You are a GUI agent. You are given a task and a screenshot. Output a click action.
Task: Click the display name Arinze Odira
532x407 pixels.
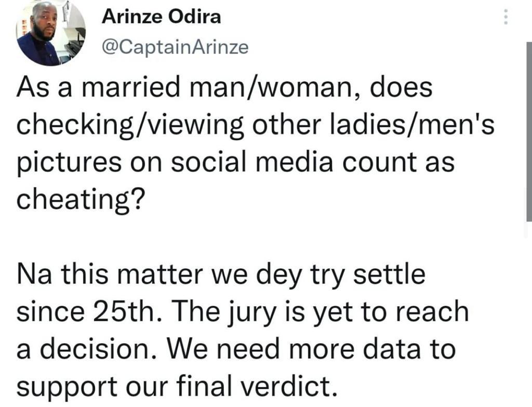click(161, 17)
